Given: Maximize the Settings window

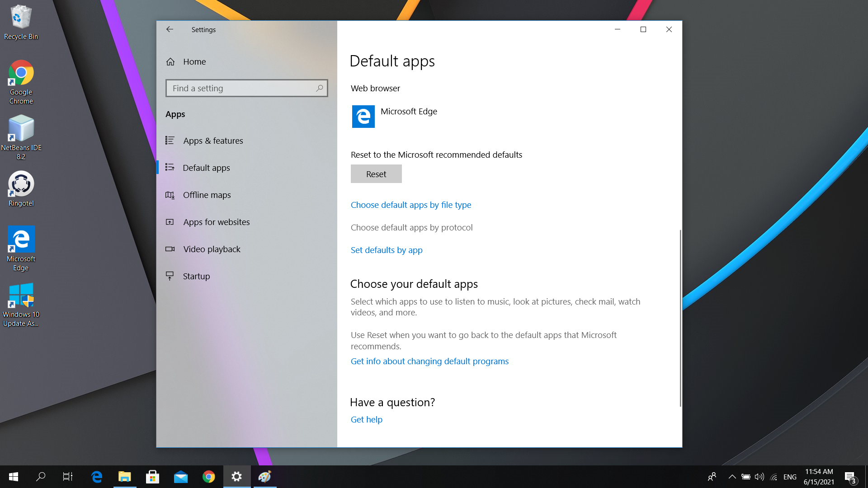Looking at the screenshot, I should [643, 29].
